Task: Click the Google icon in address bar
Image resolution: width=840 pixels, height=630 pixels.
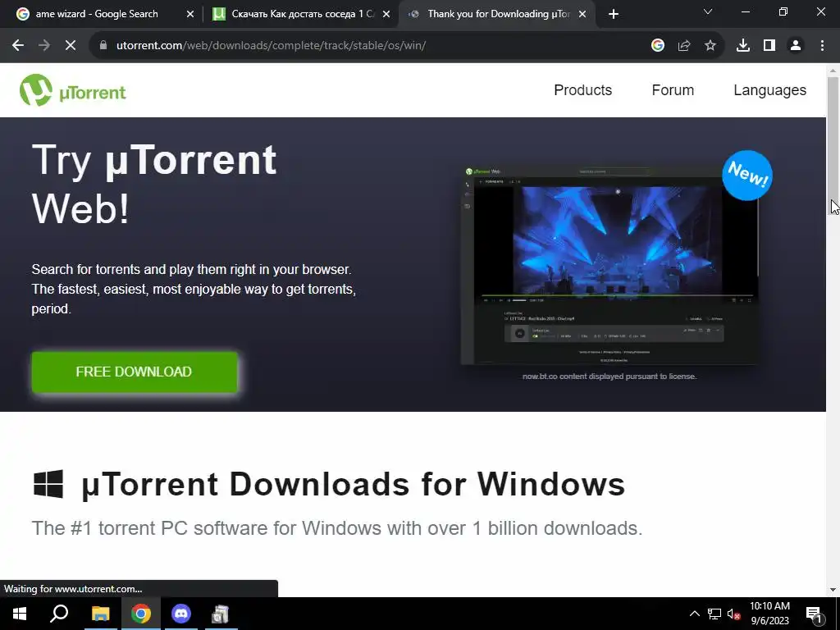Action: click(x=658, y=46)
